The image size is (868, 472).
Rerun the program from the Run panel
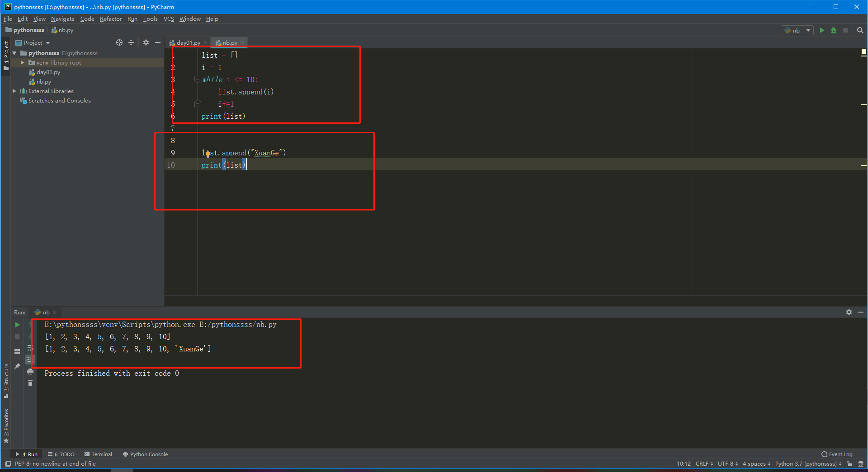click(17, 324)
